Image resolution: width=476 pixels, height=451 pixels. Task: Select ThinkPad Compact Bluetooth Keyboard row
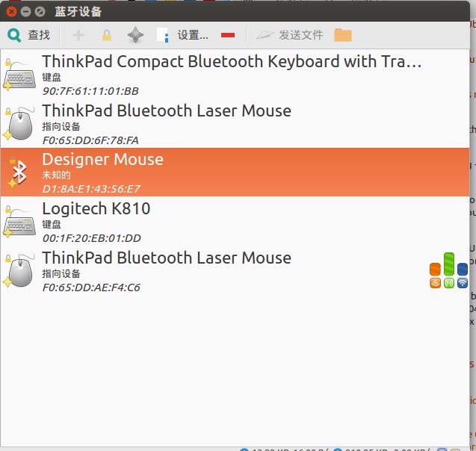pos(235,74)
